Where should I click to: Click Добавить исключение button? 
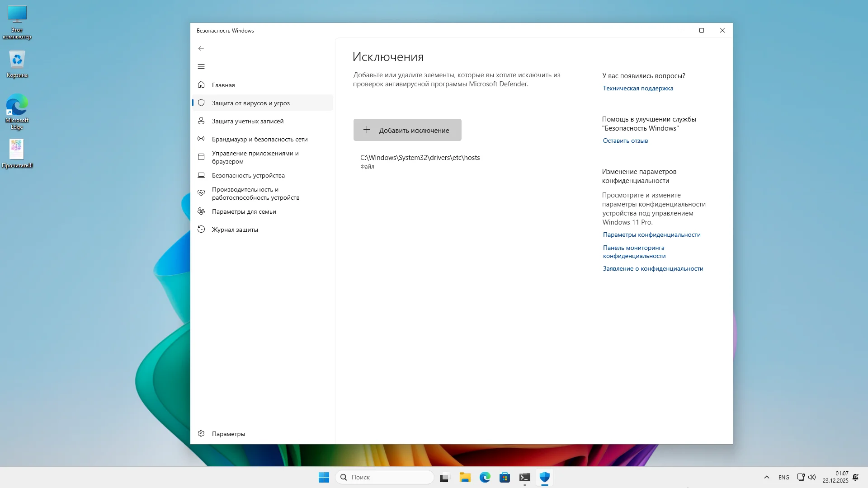click(x=407, y=130)
